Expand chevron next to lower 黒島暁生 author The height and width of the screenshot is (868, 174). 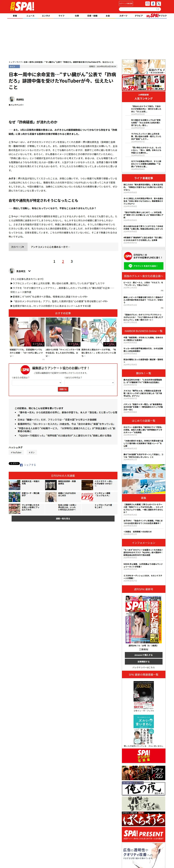29,271
